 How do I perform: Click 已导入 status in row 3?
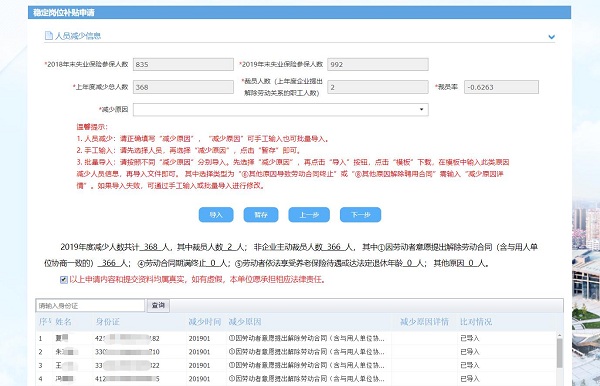click(x=470, y=365)
